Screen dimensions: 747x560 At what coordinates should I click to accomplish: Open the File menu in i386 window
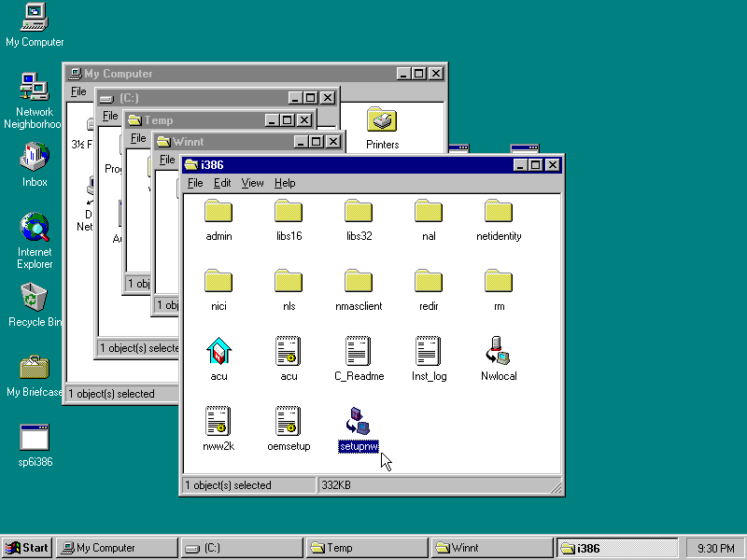pos(195,183)
